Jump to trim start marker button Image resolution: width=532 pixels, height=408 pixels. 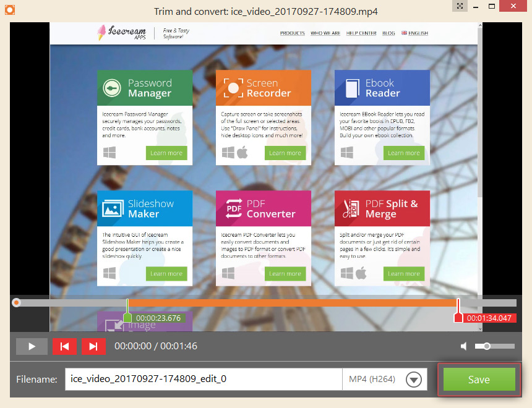coord(64,346)
